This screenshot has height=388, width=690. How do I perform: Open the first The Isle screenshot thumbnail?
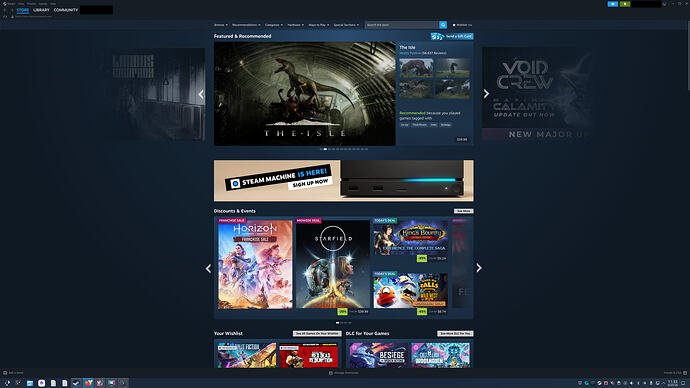(x=416, y=68)
